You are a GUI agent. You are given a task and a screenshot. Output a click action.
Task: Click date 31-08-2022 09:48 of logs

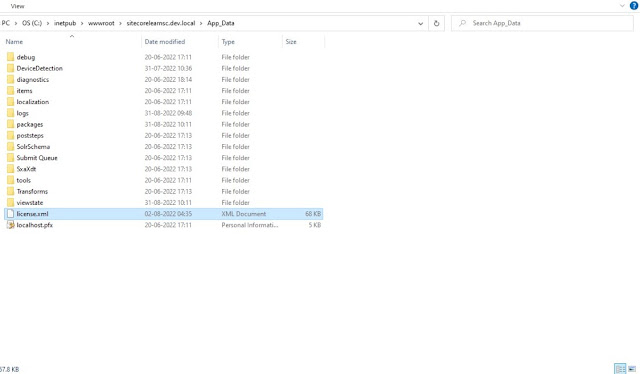(168, 113)
